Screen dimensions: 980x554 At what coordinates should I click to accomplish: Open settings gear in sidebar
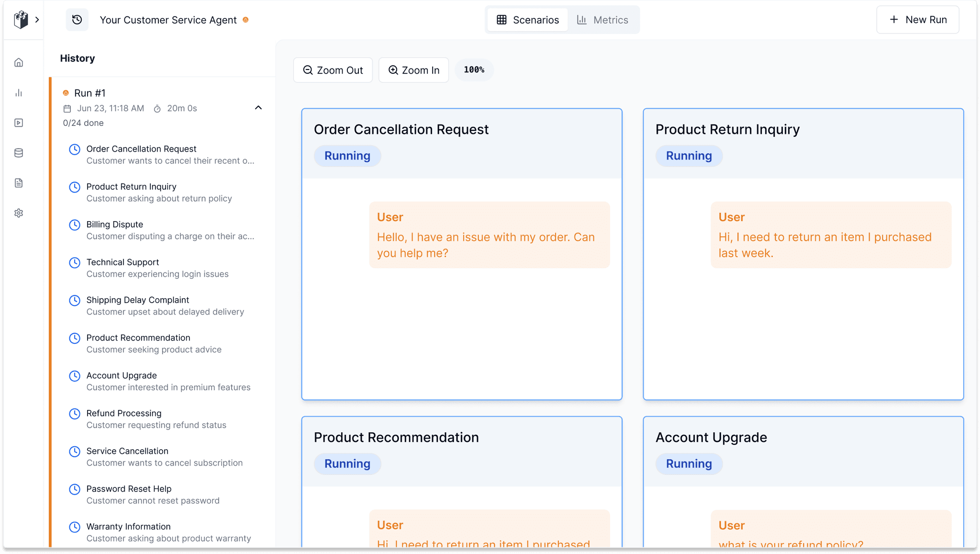coord(19,213)
